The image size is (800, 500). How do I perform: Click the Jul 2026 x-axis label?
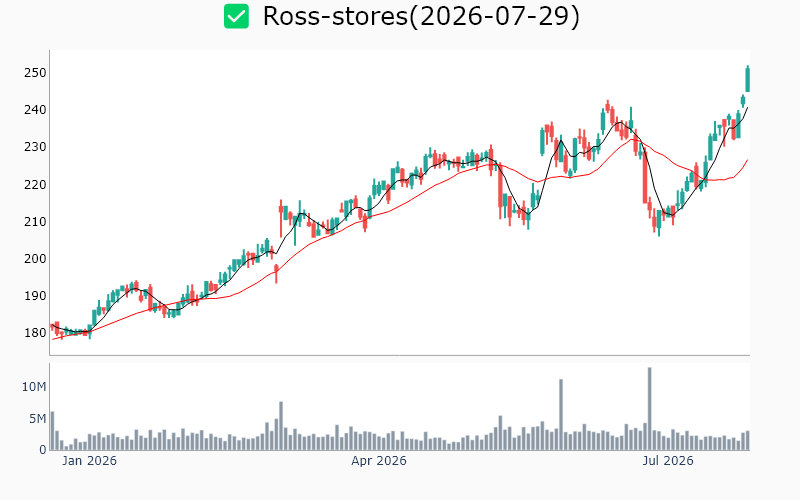point(667,461)
